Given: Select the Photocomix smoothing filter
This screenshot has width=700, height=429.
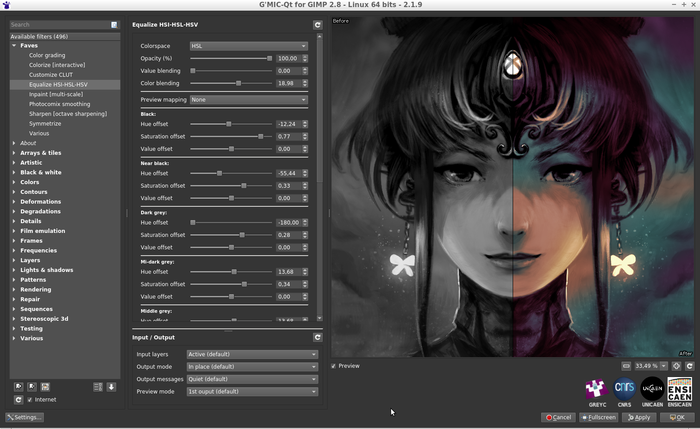Looking at the screenshot, I should [59, 104].
